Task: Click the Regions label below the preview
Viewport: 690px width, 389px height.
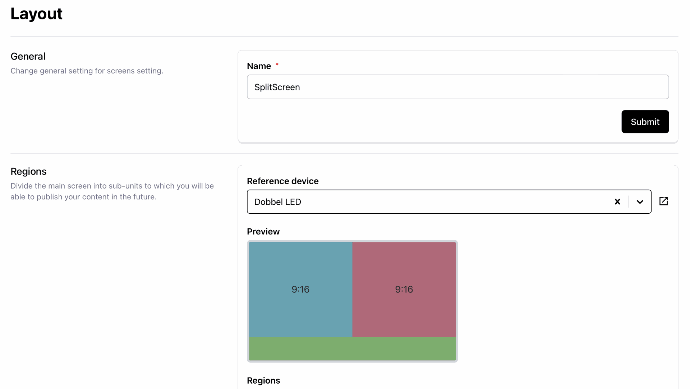Action: (263, 381)
